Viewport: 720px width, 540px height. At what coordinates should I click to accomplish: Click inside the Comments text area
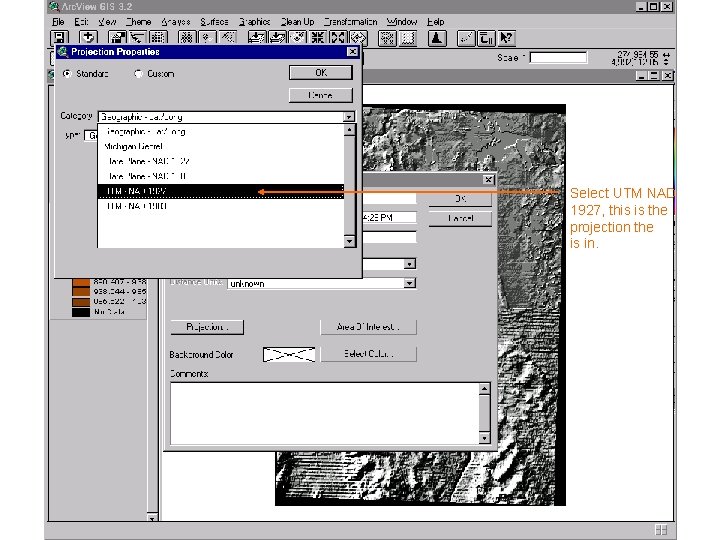pyautogui.click(x=324, y=413)
